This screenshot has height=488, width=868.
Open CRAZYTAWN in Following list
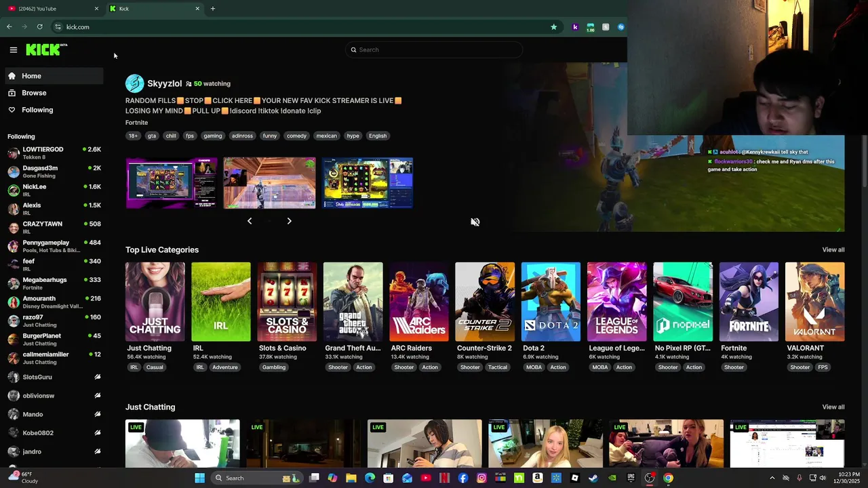(x=54, y=228)
